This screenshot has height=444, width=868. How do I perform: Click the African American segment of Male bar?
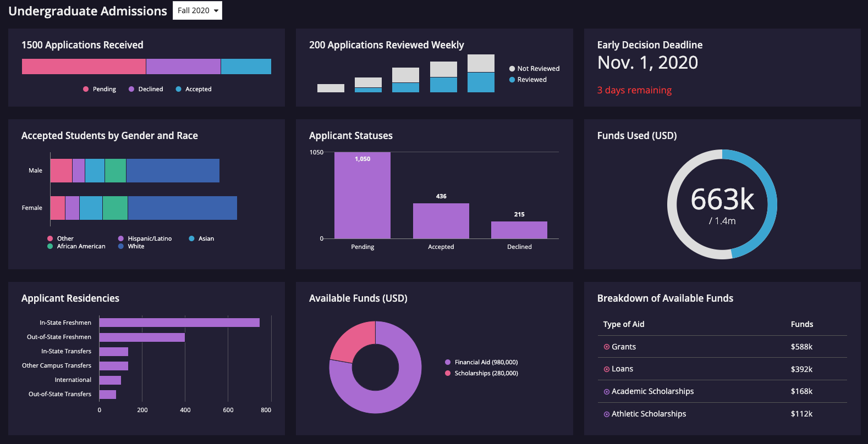click(x=116, y=170)
